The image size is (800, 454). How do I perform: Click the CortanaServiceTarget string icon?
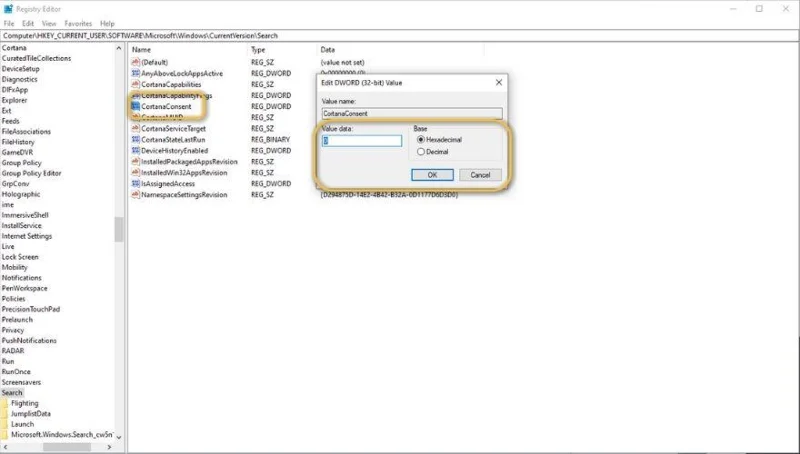tap(135, 129)
